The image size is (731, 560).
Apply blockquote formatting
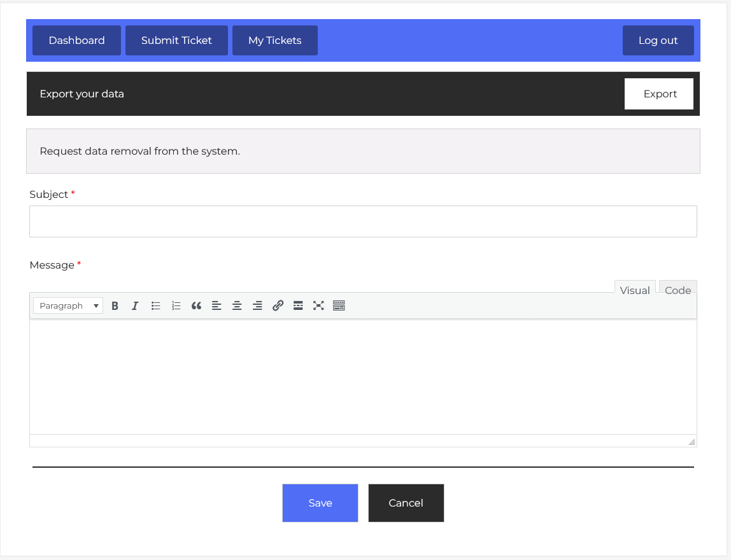tap(196, 306)
